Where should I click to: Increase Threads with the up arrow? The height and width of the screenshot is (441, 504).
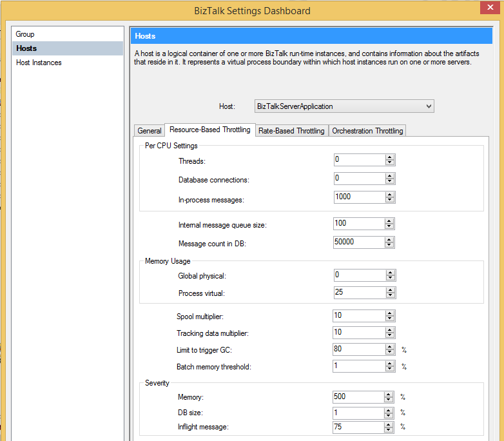click(390, 157)
